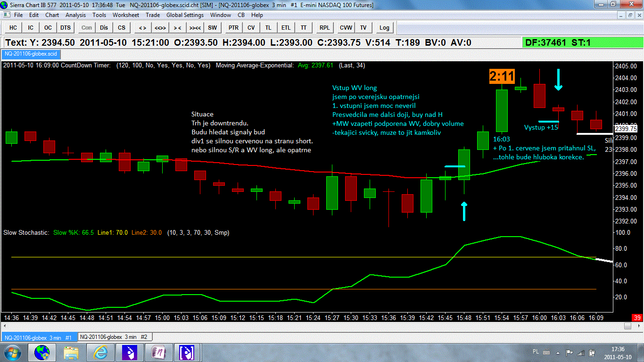Click the RPL toolbar button
This screenshot has width=644, height=362.
coord(324,27)
